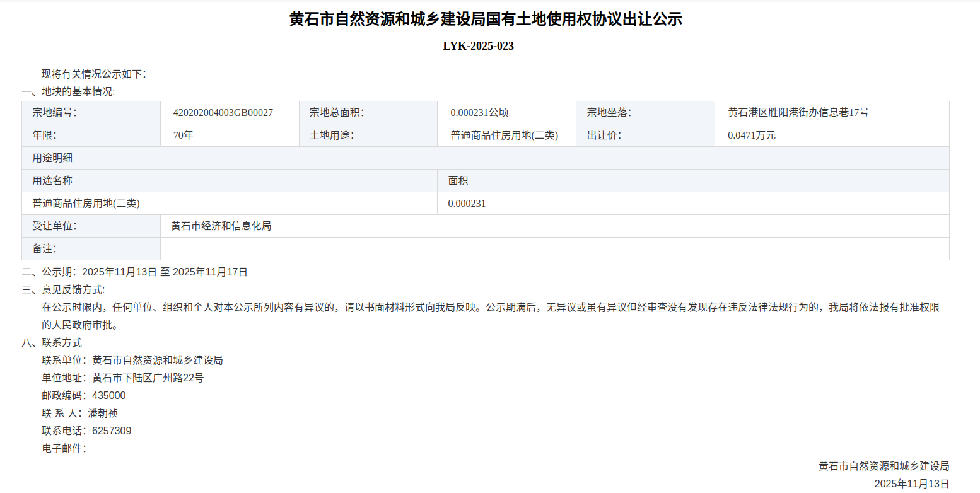Click the 用途明细 section header row
Image resolution: width=980 pixels, height=493 pixels.
tap(485, 158)
